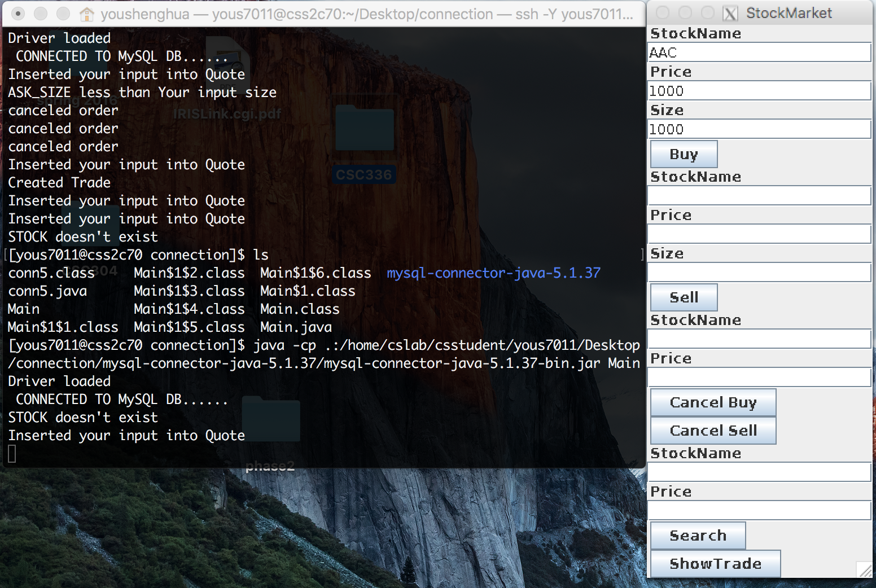Click the StockMarket window resize grip
This screenshot has width=876, height=588.
click(x=864, y=569)
